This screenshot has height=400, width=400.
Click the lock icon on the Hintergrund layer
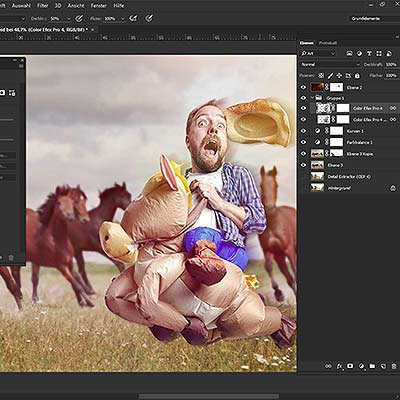[393, 188]
